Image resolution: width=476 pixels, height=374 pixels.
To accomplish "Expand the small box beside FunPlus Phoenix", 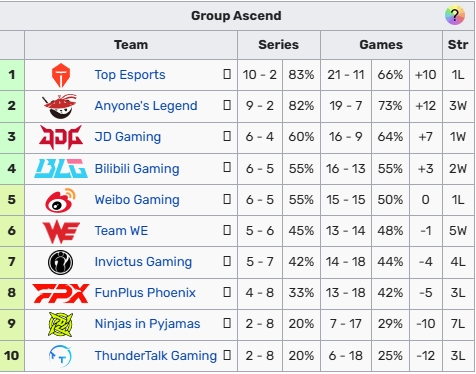I will [227, 292].
